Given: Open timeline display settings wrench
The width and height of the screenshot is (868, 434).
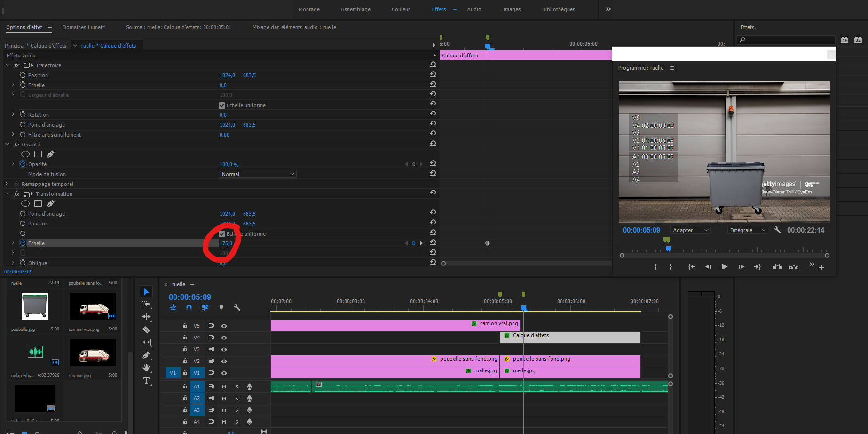Looking at the screenshot, I should [237, 307].
